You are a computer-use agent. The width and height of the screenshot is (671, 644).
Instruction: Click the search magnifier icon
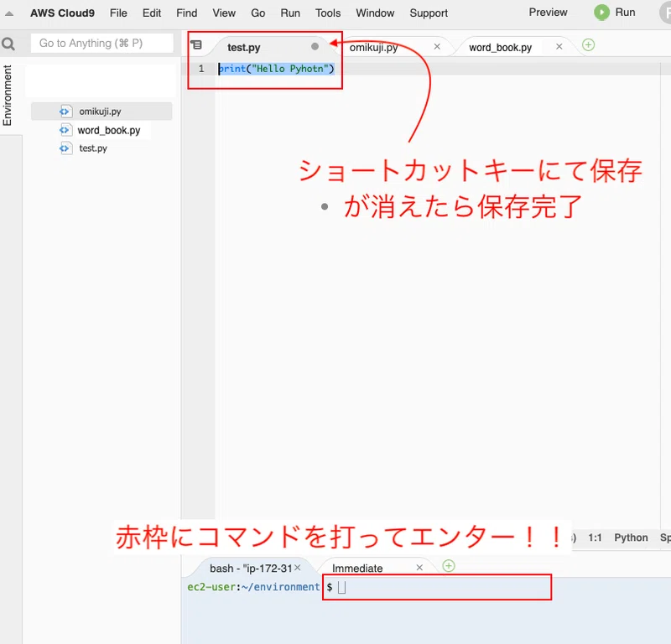coord(8,44)
